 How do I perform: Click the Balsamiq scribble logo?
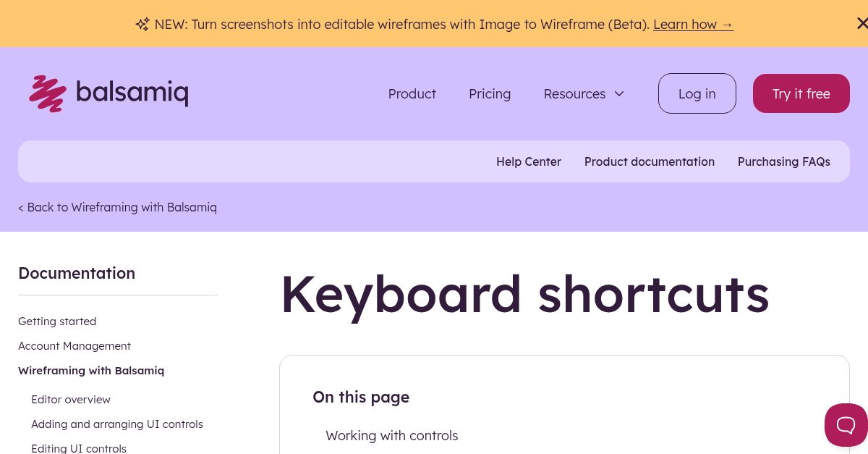coord(47,93)
